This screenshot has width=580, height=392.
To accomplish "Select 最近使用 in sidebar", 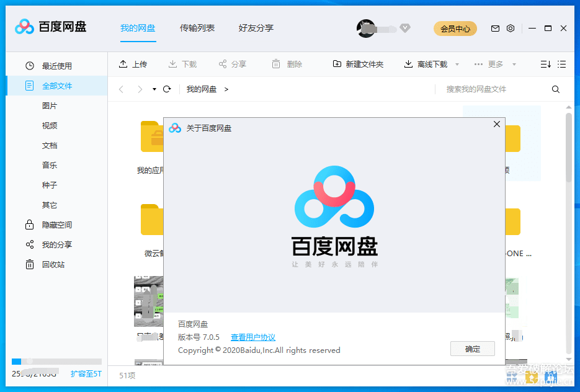I will [56, 66].
